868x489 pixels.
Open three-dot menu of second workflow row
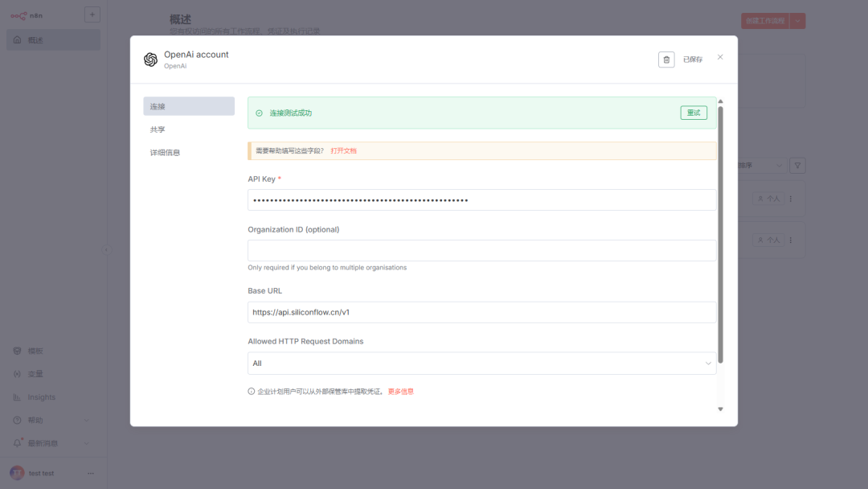pos(791,240)
